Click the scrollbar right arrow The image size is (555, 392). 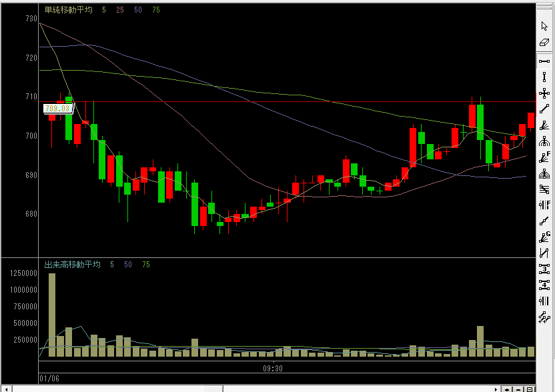coord(496,389)
